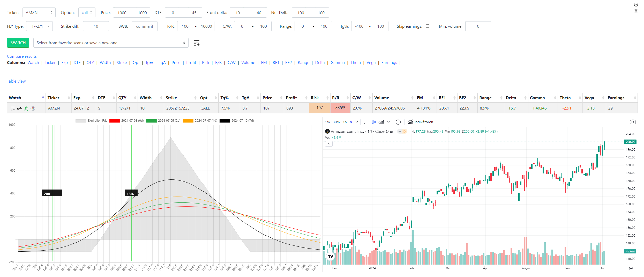Toggle Gamma column visibility link
644x277 pixels.
(x=338, y=62)
